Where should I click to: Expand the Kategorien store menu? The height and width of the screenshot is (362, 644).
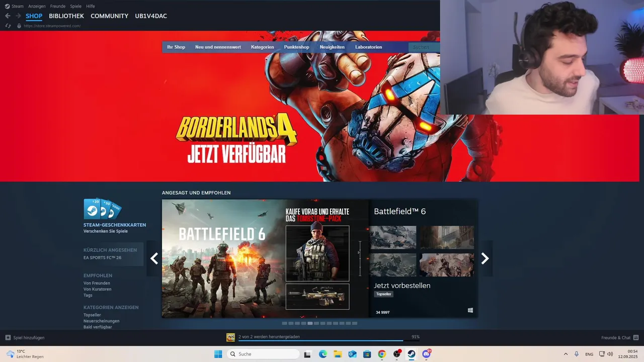coord(263,47)
